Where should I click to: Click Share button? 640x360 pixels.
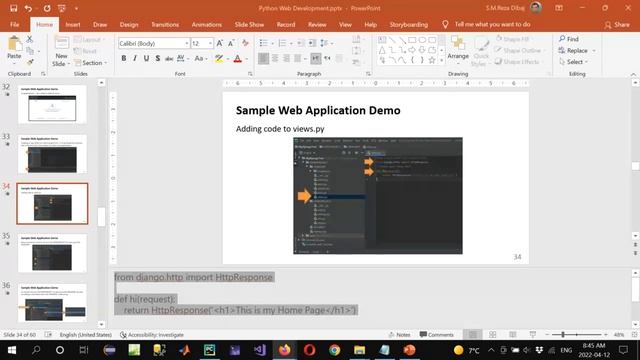(617, 25)
